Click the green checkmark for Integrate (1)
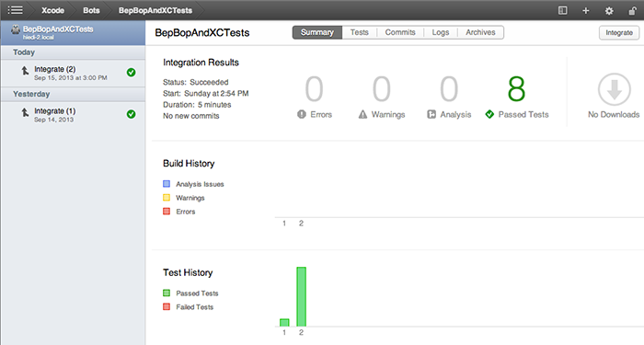The height and width of the screenshot is (345, 644). (131, 114)
